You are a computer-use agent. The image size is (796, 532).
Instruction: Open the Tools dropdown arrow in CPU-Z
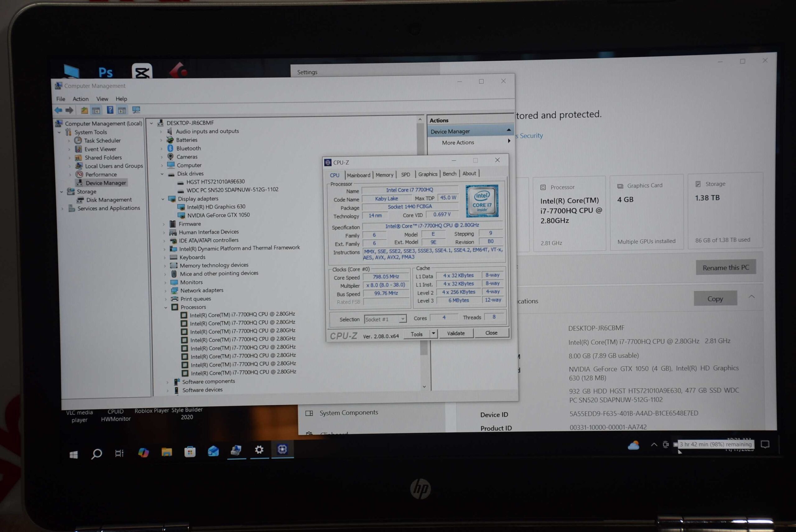[x=433, y=334]
